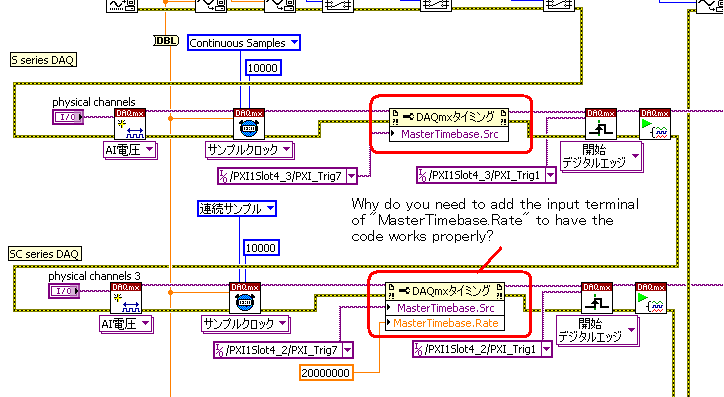Screen dimensions: 724x397
Task: Click the 'physical channels 3' label
Action: [x=94, y=276]
